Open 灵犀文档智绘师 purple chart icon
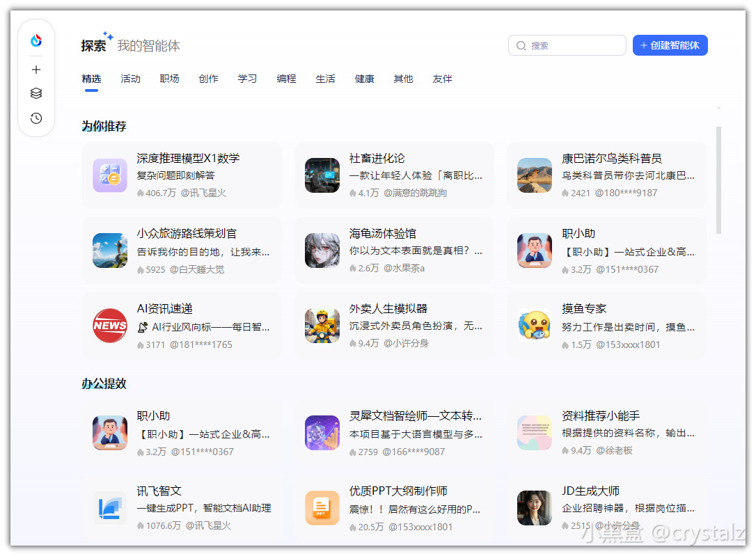The height and width of the screenshot is (556, 756). pos(322,433)
